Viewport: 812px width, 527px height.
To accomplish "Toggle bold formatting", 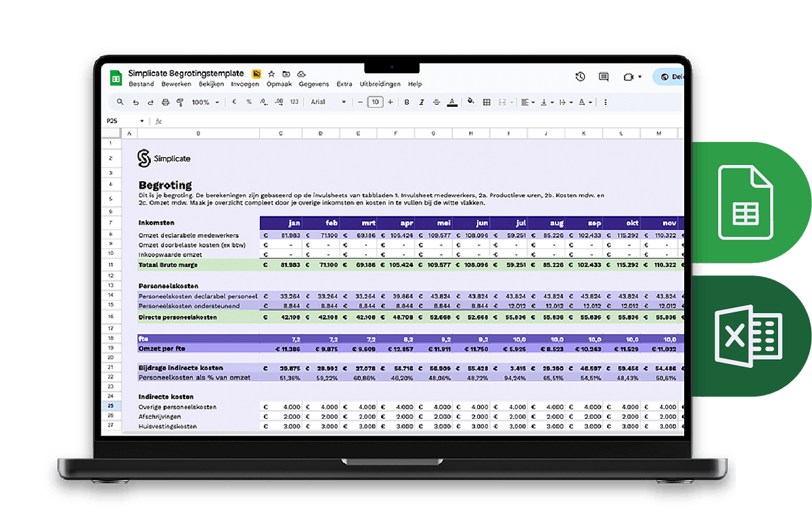I will [x=407, y=102].
